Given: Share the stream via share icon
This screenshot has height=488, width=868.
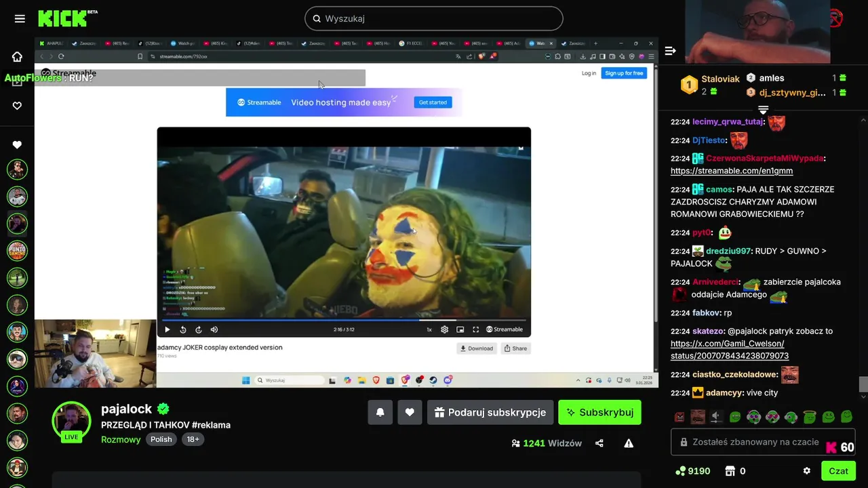Looking at the screenshot, I should tap(599, 443).
